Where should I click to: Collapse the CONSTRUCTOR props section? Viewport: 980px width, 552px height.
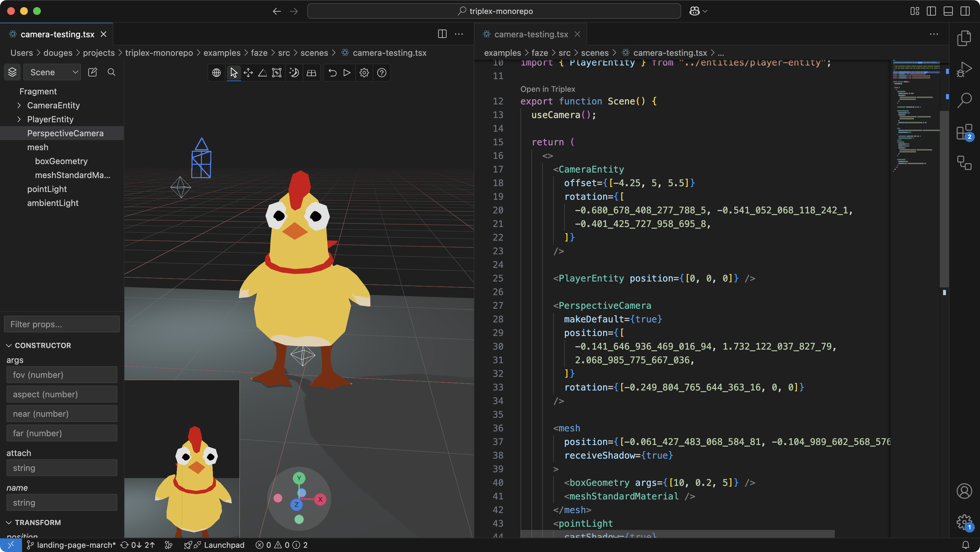point(9,345)
